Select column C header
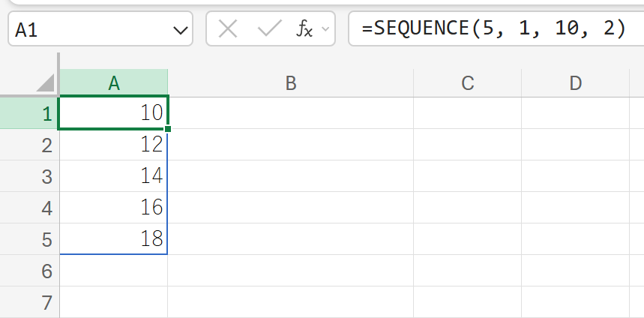Viewport: 644px width, 318px height. click(x=468, y=83)
